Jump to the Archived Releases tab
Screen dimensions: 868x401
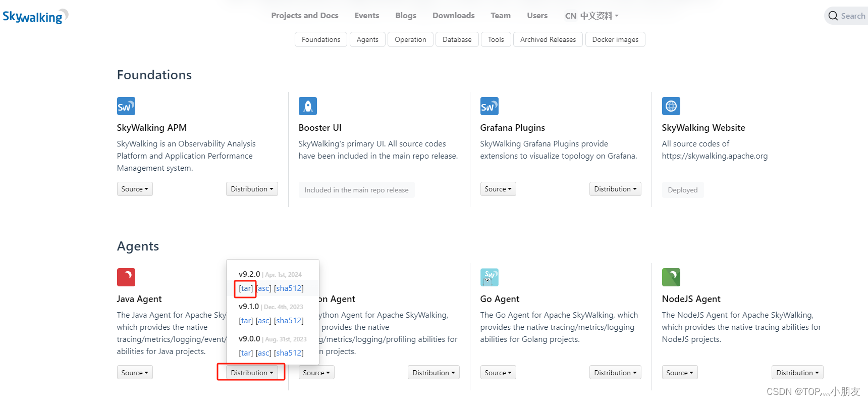(548, 39)
